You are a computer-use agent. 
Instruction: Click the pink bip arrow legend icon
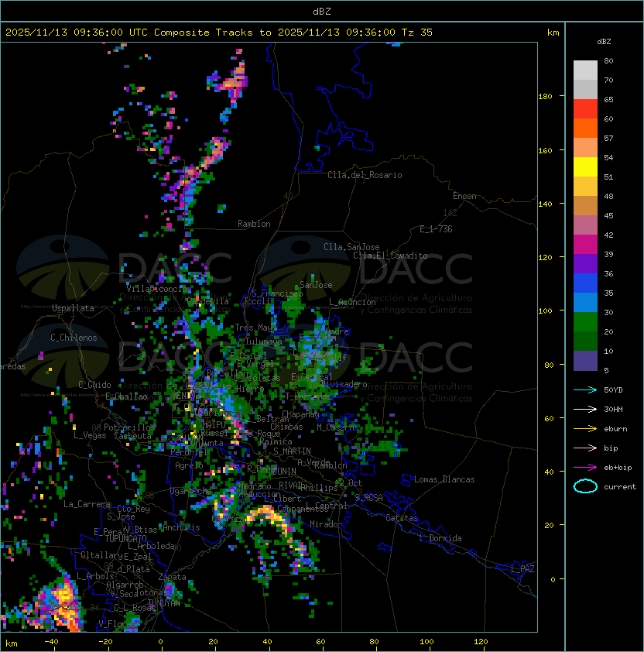point(585,448)
